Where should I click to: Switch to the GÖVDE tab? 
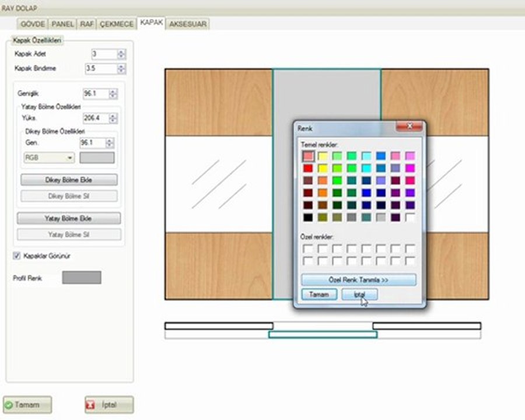point(33,24)
